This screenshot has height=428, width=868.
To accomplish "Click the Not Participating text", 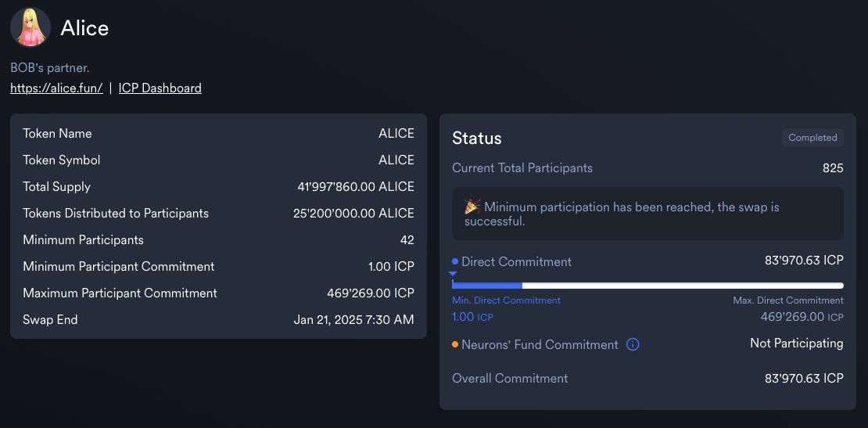I will coord(797,343).
